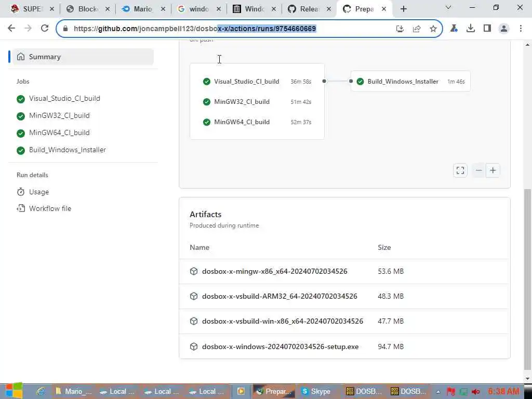Open Windows Start button

[14, 391]
